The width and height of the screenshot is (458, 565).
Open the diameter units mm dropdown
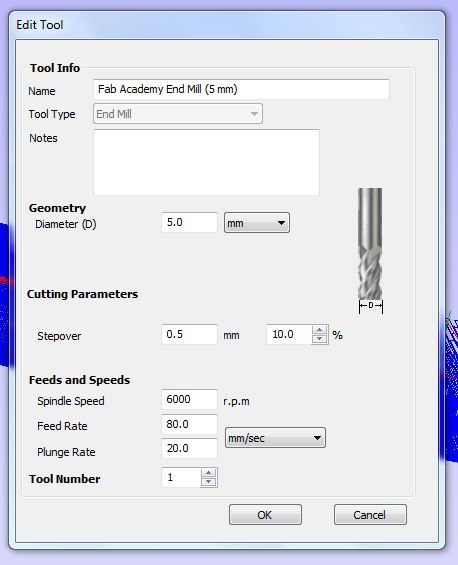(x=257, y=223)
